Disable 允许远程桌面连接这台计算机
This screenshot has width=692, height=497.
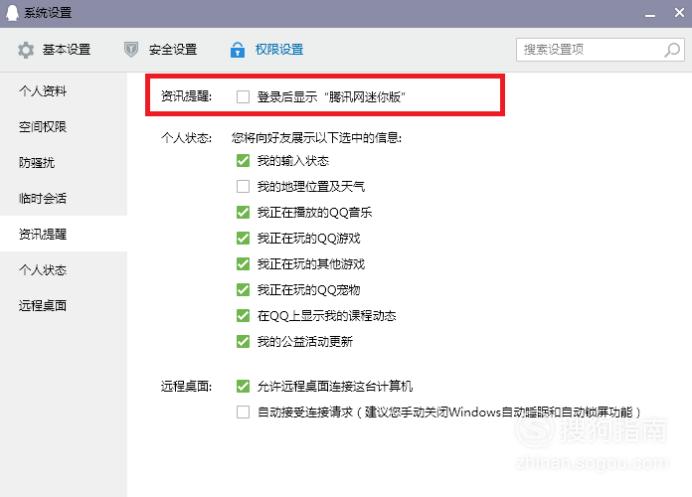pyautogui.click(x=243, y=386)
